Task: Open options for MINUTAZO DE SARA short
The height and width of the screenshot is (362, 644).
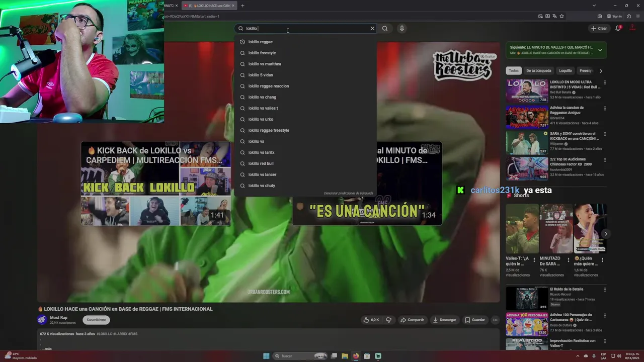Action: (569, 260)
